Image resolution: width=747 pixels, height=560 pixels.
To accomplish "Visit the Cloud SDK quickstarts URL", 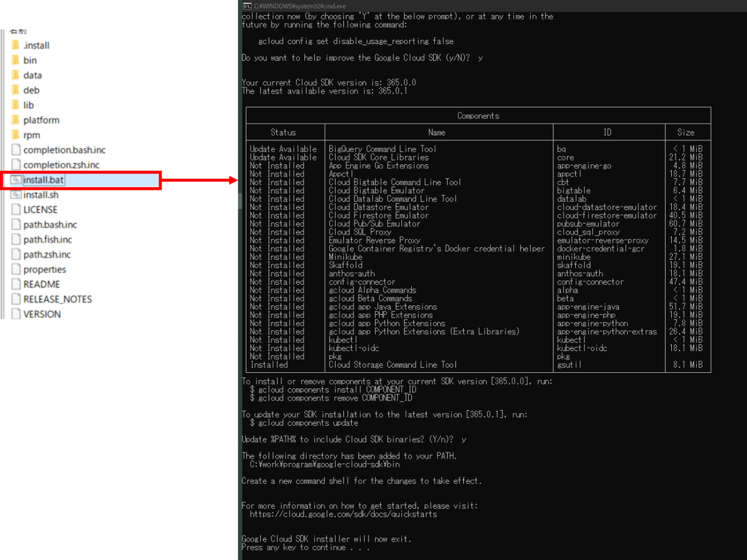I will coord(343,514).
